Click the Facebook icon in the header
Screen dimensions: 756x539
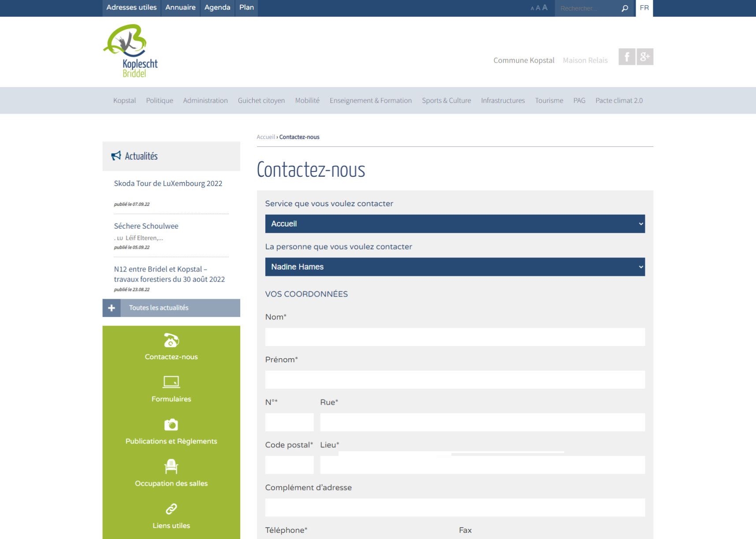tap(626, 57)
